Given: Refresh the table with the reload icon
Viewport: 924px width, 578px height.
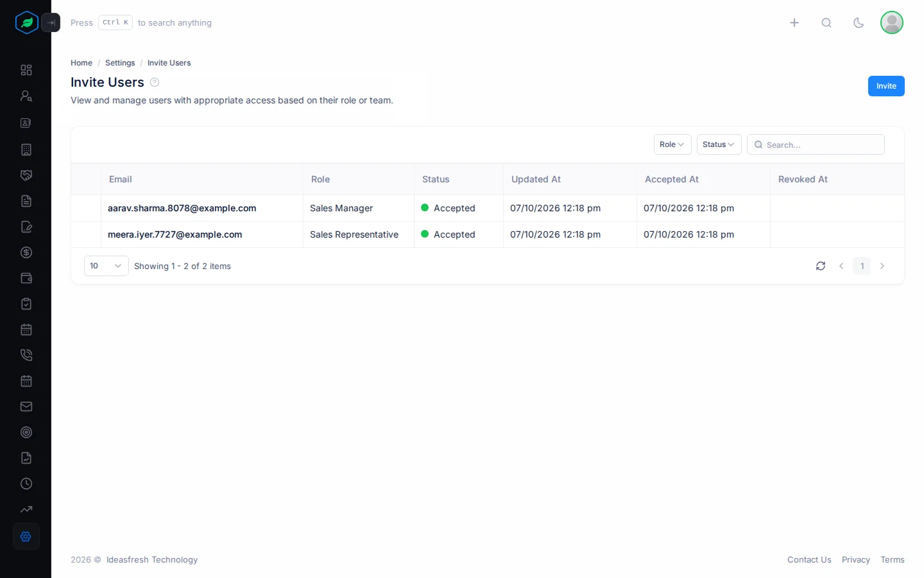Looking at the screenshot, I should tap(821, 266).
